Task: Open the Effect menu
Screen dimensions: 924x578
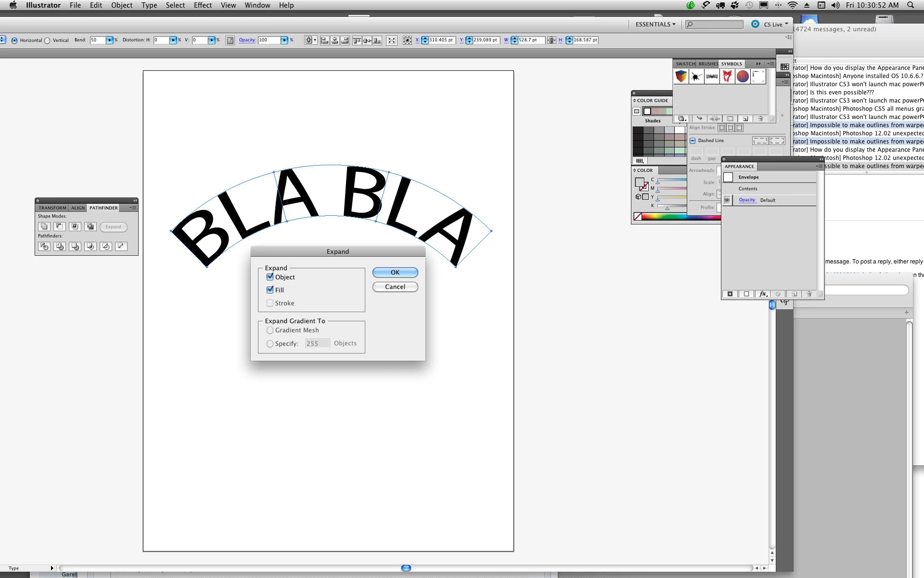Action: point(203,5)
